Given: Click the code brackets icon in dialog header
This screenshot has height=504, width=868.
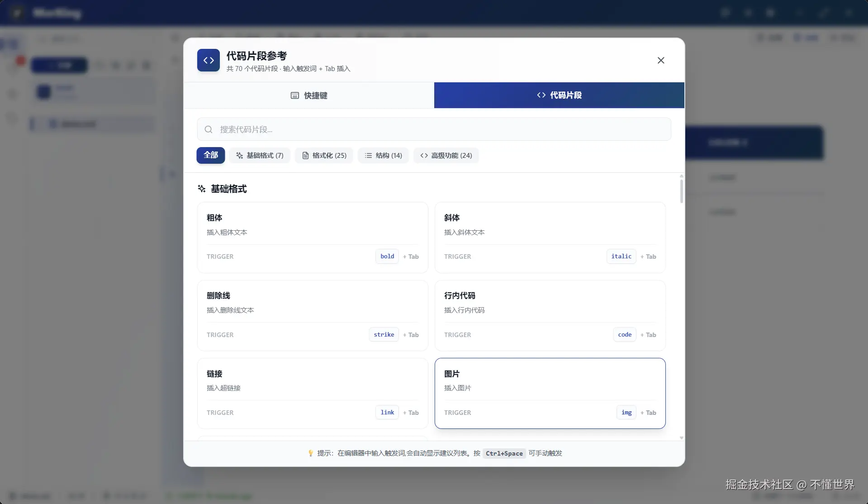Looking at the screenshot, I should tap(208, 60).
